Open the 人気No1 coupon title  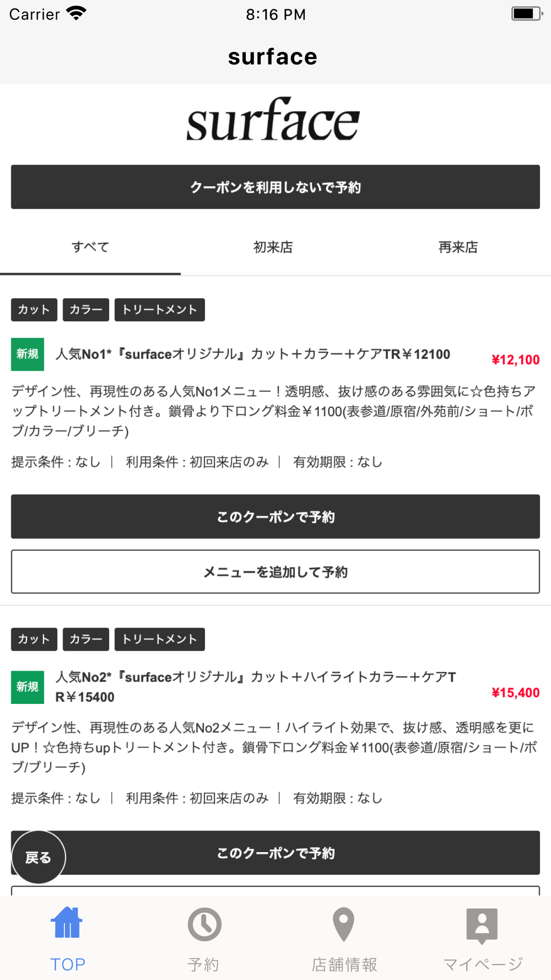253,354
